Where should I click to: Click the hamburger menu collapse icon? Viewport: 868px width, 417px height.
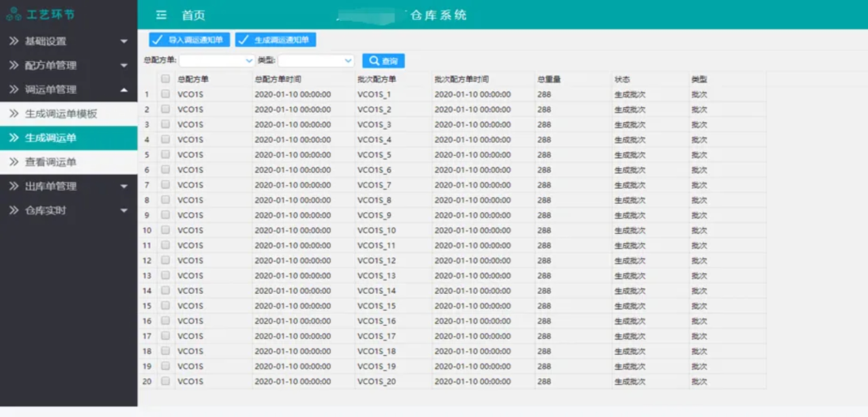tap(161, 15)
